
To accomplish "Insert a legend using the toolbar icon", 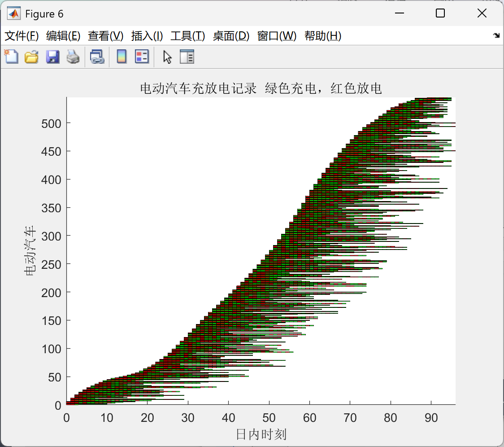I will pos(142,57).
